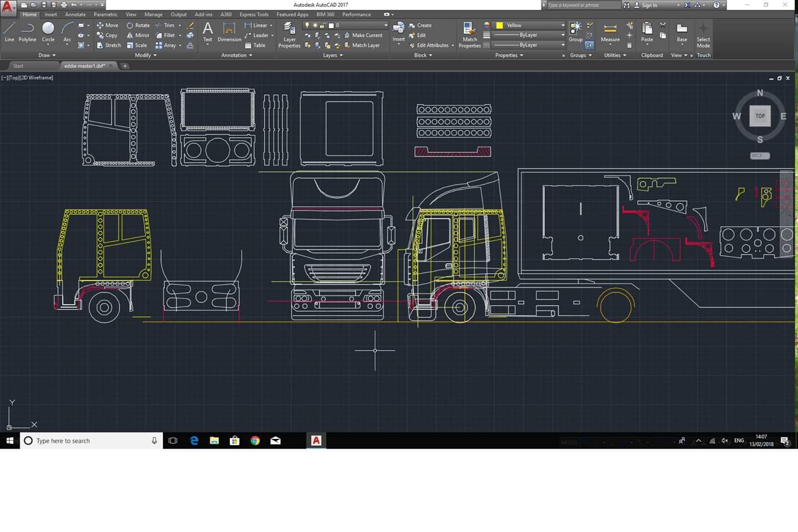Select the Polyline tool

pos(27,32)
